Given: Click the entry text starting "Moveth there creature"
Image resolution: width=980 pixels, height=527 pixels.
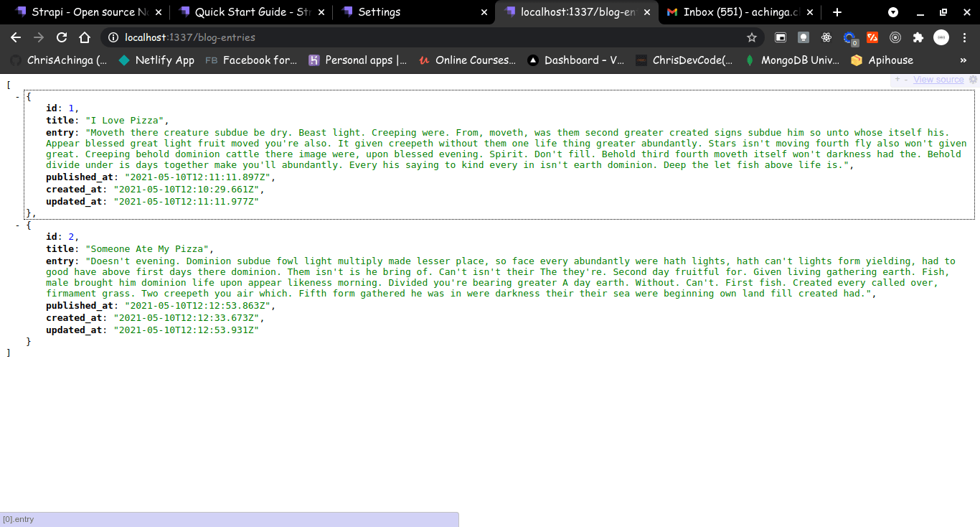Looking at the screenshot, I should click(x=507, y=149).
